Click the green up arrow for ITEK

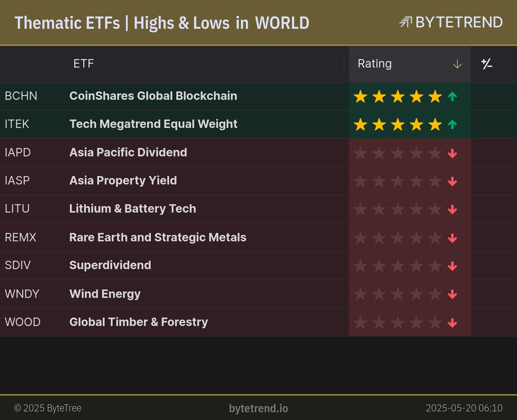click(452, 124)
